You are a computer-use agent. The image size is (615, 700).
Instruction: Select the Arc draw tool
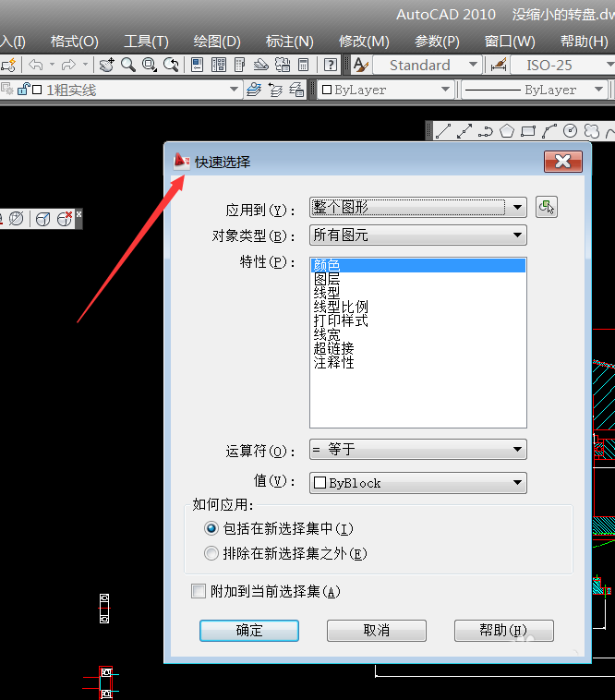pyautogui.click(x=549, y=131)
